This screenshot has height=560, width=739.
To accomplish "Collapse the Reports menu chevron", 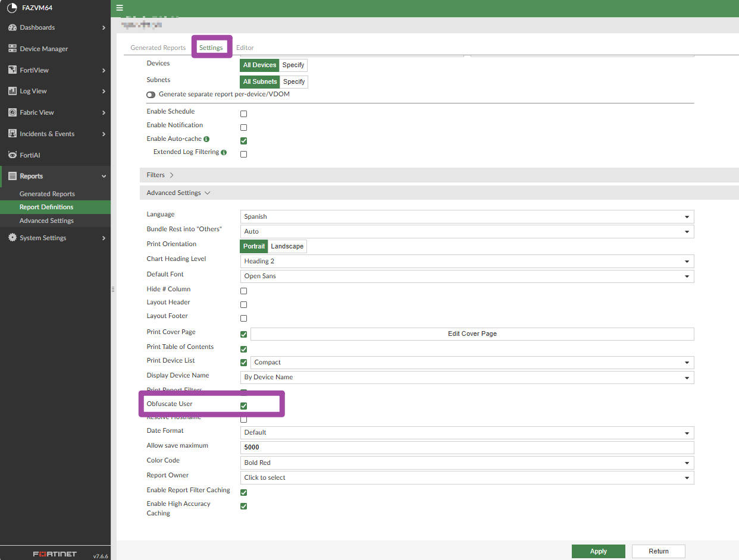I will tap(104, 177).
